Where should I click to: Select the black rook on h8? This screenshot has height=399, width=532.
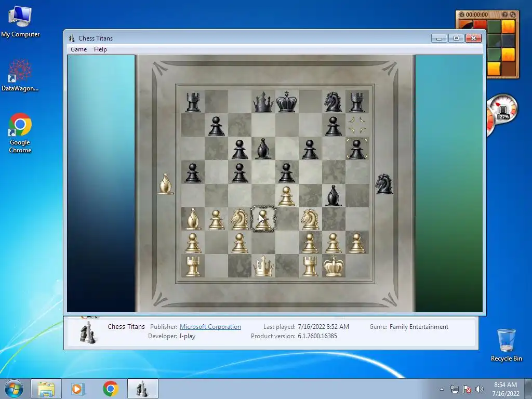pos(357,102)
